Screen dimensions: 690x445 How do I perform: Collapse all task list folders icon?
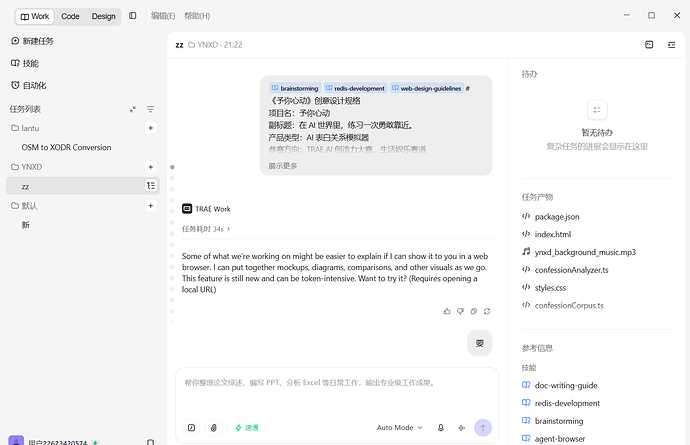133,109
